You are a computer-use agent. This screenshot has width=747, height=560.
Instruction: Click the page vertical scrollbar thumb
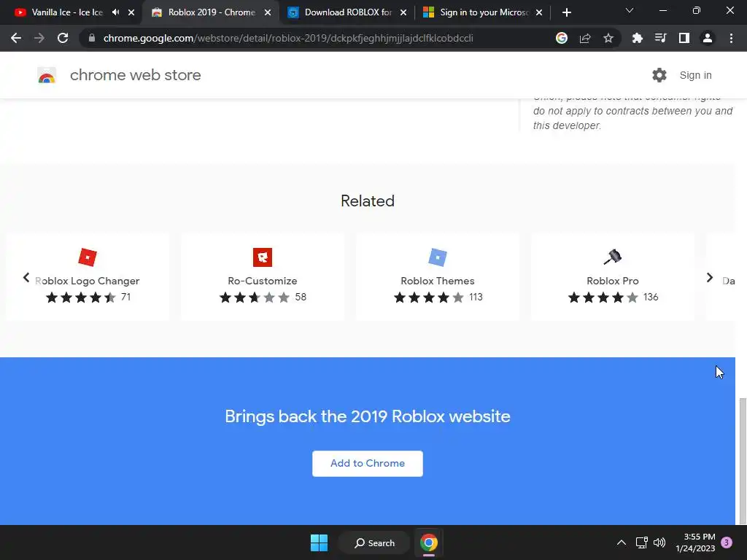pos(742,461)
